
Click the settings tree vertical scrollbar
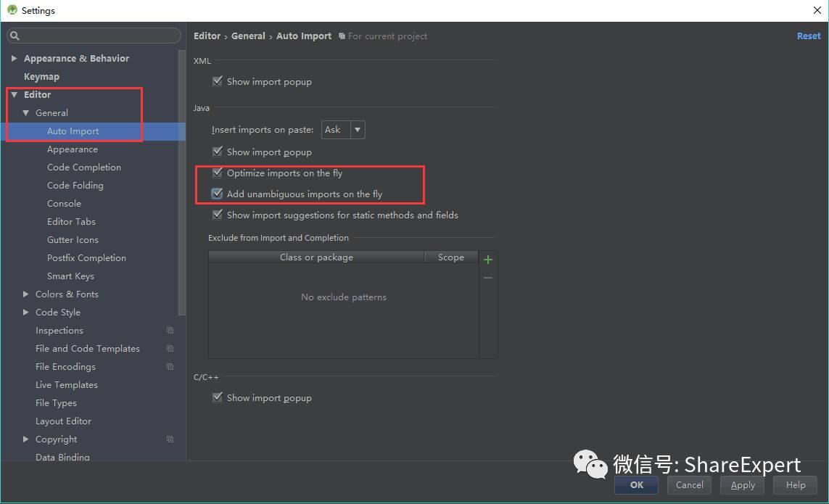(x=182, y=183)
